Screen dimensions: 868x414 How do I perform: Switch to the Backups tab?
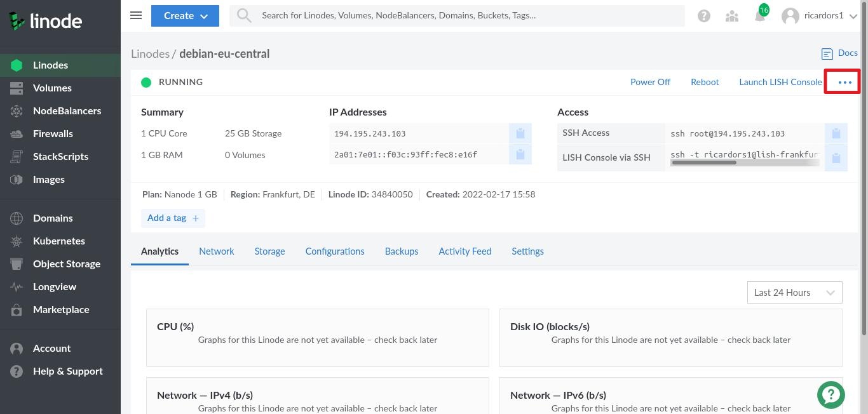click(x=402, y=251)
